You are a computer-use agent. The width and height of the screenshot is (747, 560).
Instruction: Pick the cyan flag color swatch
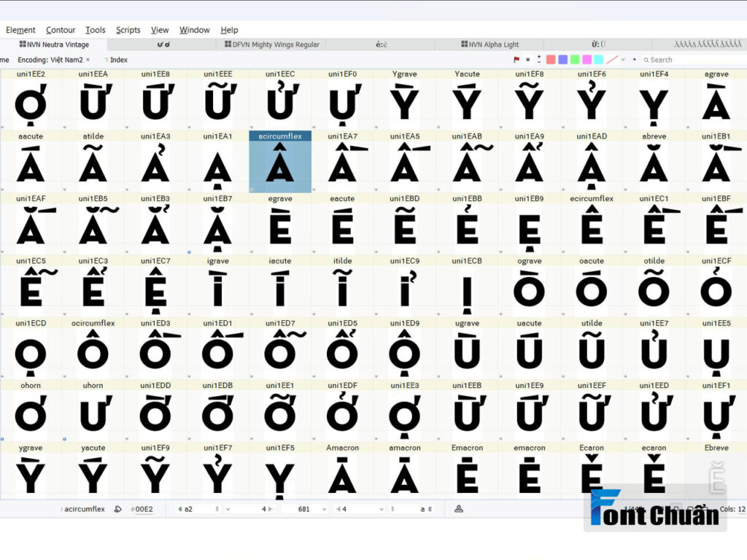click(599, 60)
